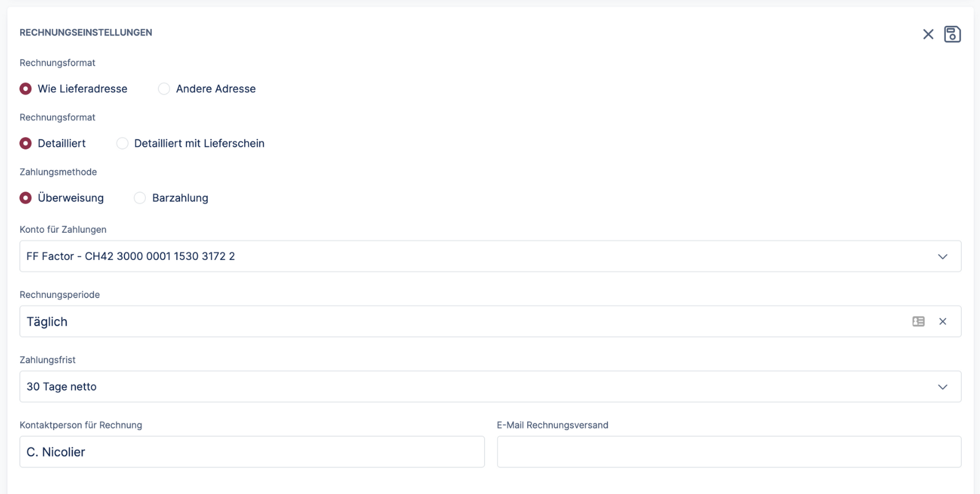Clear the Täglich value with the X icon
The height and width of the screenshot is (494, 980).
[x=942, y=321]
